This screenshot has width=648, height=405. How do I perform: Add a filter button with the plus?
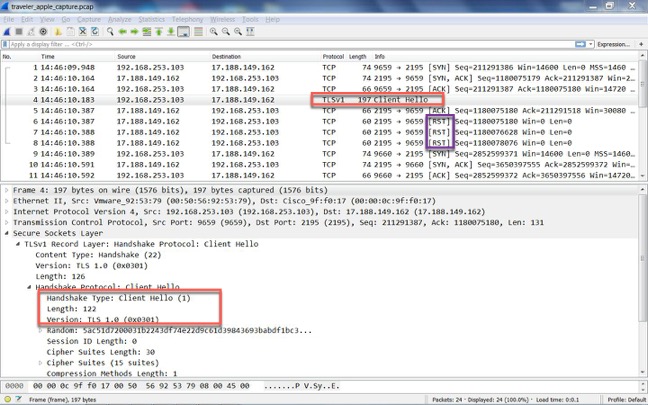[x=641, y=44]
